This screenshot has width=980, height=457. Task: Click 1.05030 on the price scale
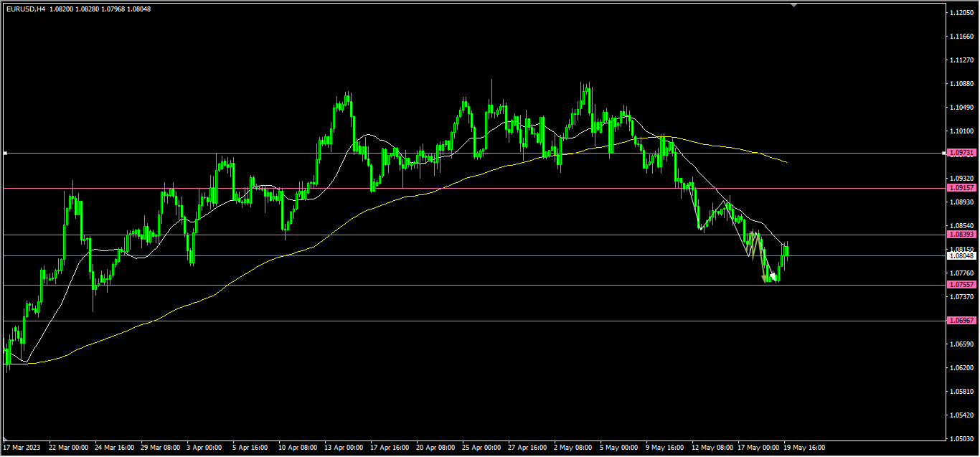(x=961, y=438)
